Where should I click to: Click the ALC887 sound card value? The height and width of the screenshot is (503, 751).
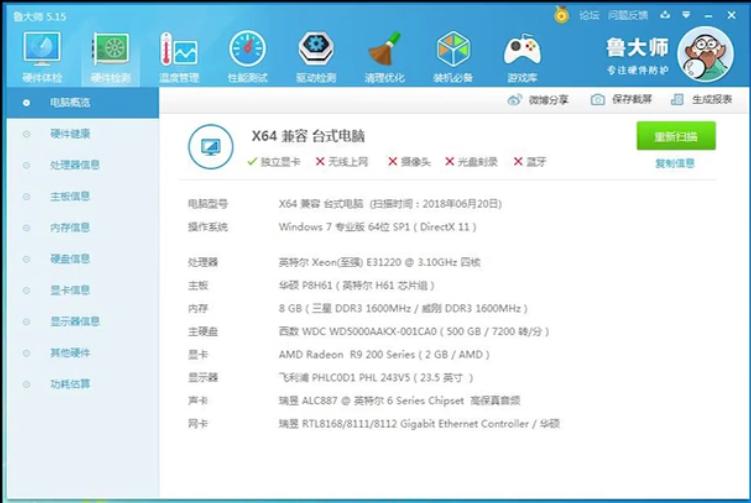[x=399, y=400]
